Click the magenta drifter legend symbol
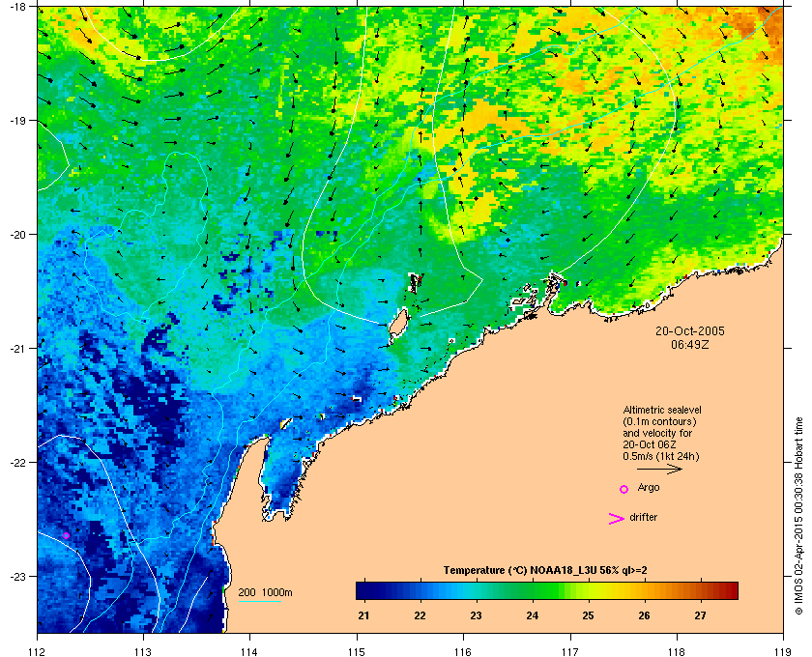 pos(617,519)
